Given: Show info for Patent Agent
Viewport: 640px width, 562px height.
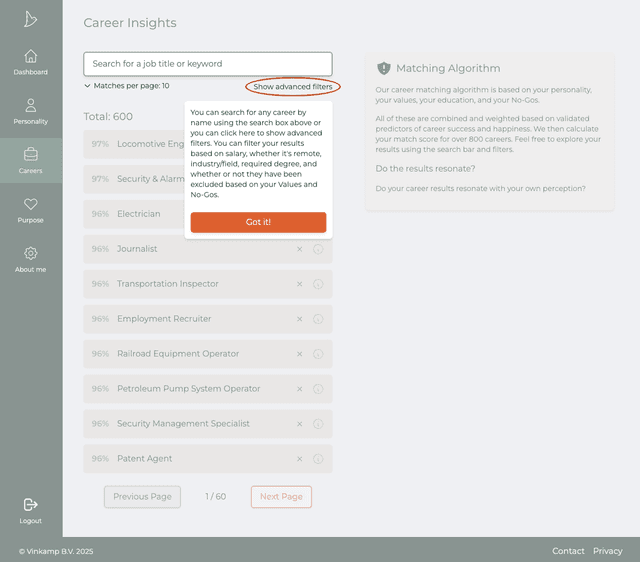Looking at the screenshot, I should [318, 459].
